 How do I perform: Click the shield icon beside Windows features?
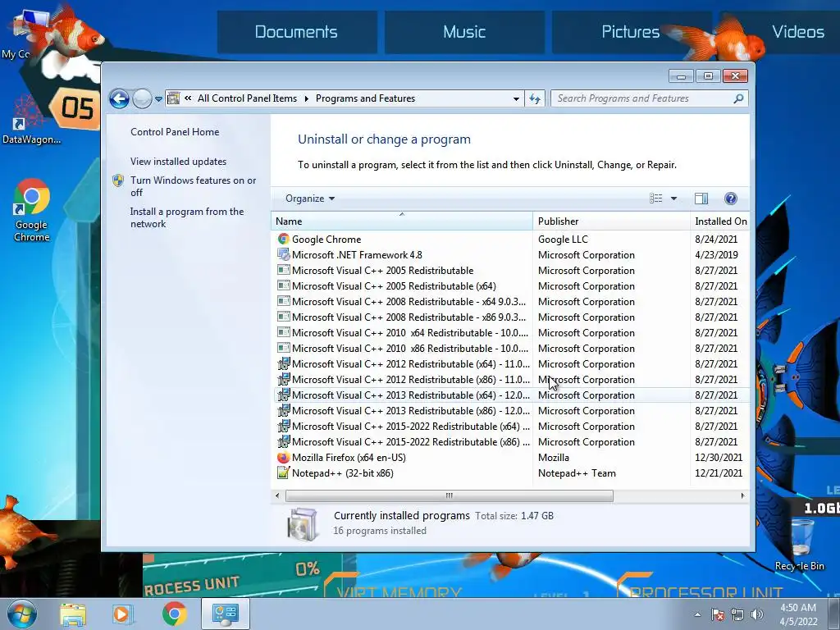(118, 180)
